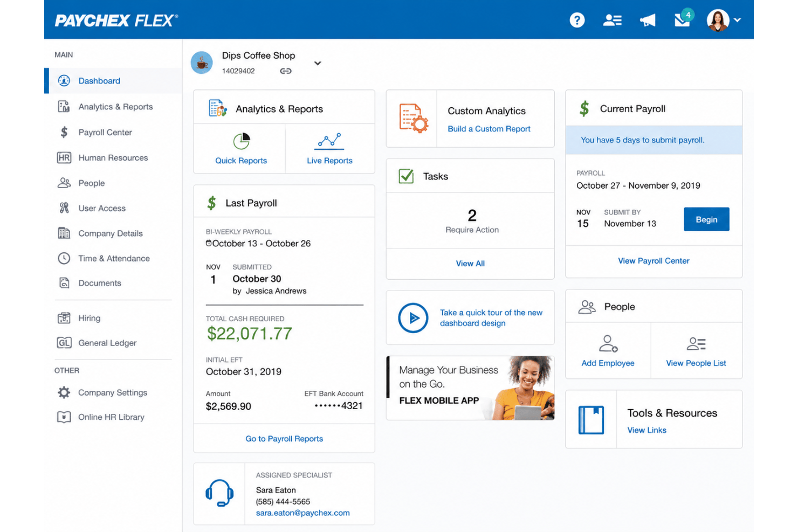This screenshot has width=798, height=532.
Task: Click the Current Payroll dollar icon
Action: pyautogui.click(x=584, y=109)
